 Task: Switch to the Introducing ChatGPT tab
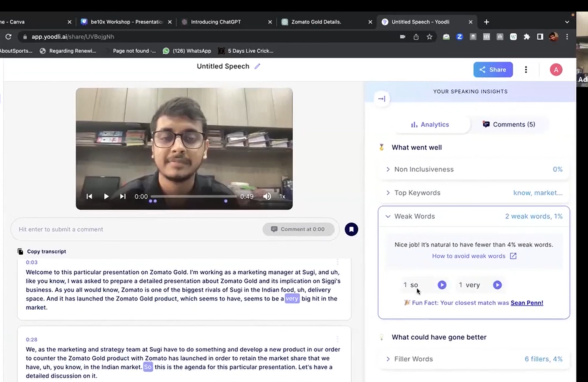(x=227, y=22)
